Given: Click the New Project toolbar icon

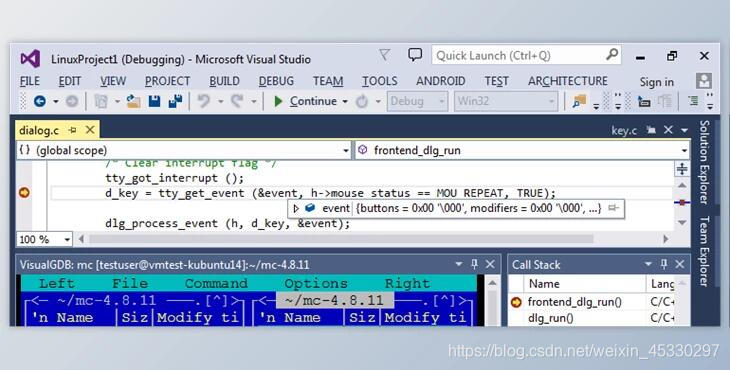Looking at the screenshot, I should (101, 101).
